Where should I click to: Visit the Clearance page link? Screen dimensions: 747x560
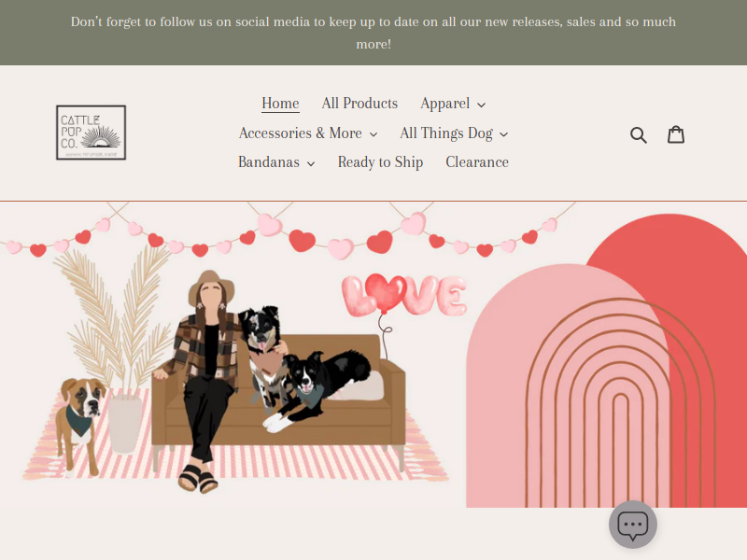pos(477,162)
